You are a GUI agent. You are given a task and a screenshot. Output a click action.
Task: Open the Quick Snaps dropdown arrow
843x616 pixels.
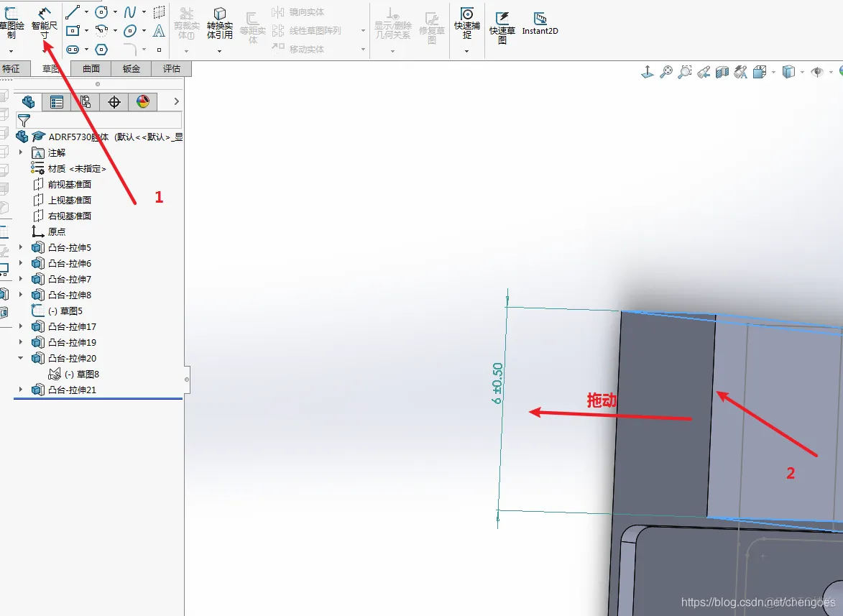pyautogui.click(x=466, y=51)
